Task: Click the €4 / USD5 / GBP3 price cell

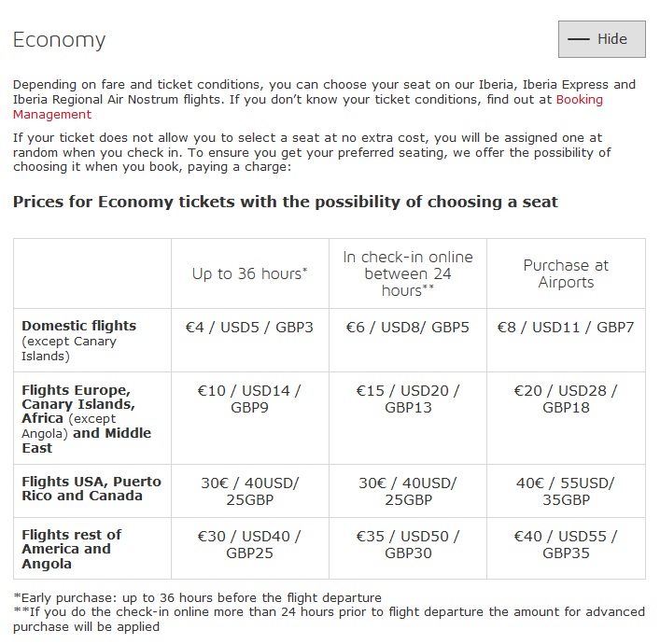Action: point(250,340)
